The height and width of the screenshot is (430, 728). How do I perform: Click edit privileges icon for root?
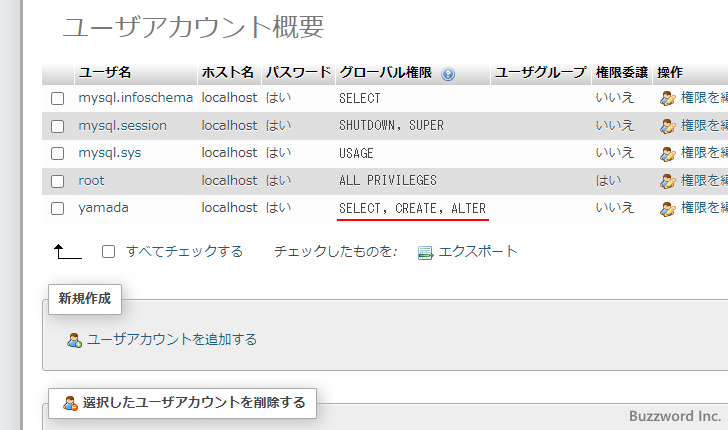point(668,181)
